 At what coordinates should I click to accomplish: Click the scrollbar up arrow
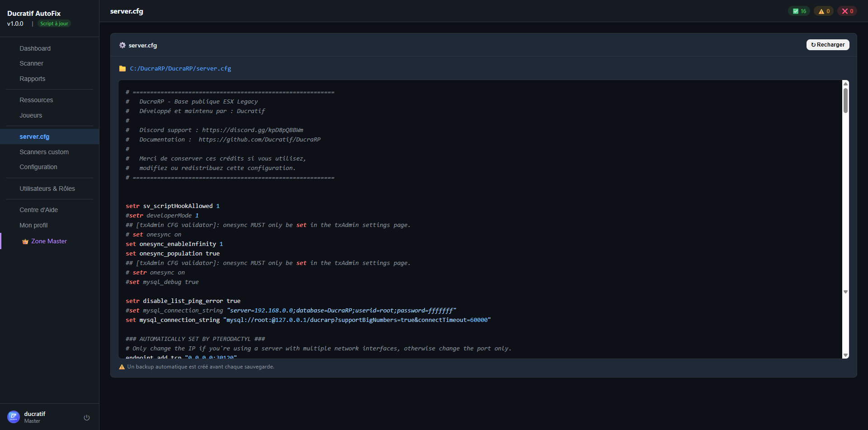[845, 83]
